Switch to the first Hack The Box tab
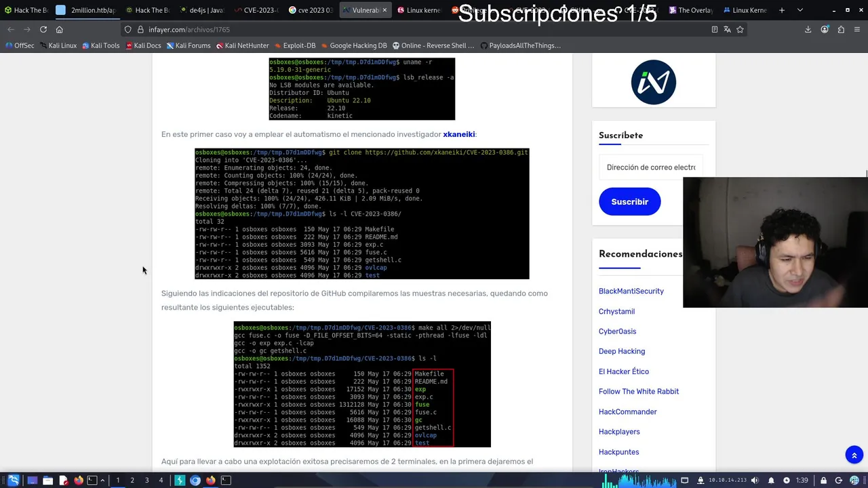 pyautogui.click(x=26, y=10)
